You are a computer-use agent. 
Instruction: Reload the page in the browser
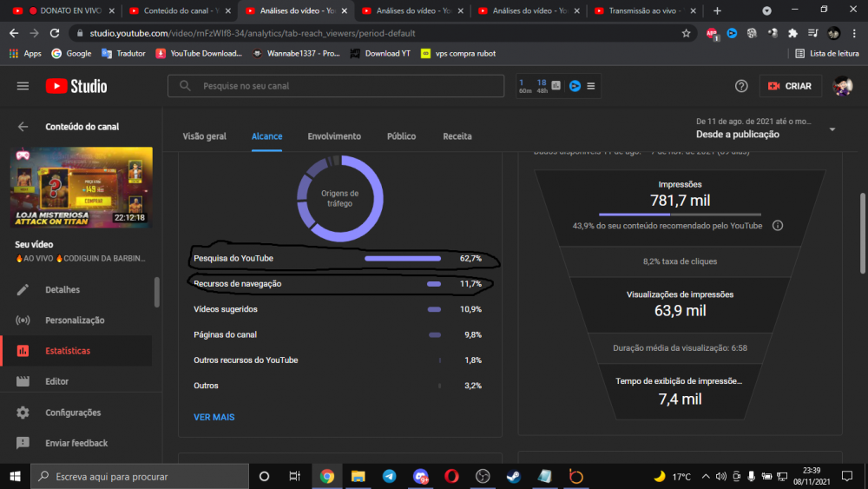[x=55, y=33]
